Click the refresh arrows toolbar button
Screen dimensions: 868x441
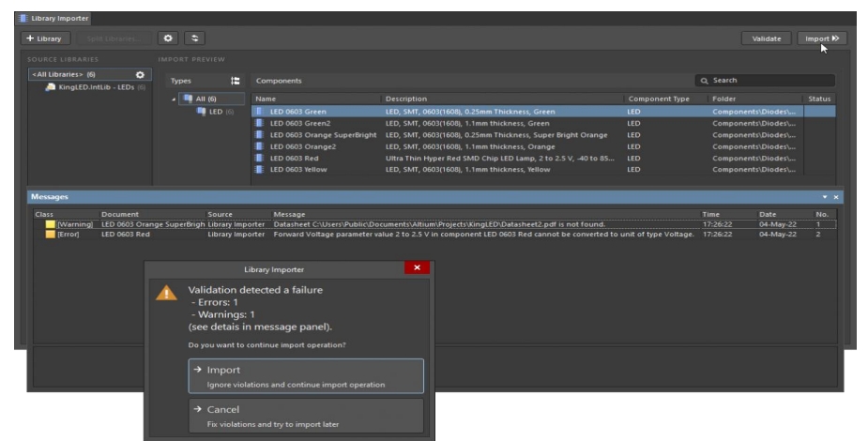[x=195, y=38]
